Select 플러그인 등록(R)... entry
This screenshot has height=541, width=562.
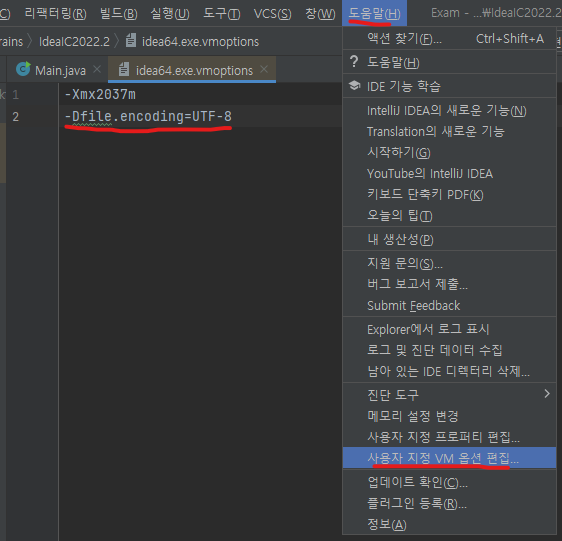pyautogui.click(x=449, y=503)
